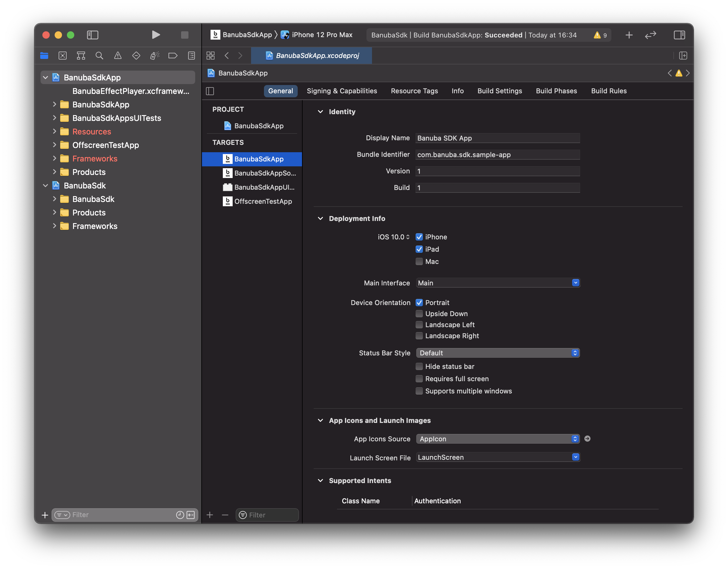Open the Find navigator magnifier
The image size is (728, 569).
(99, 56)
